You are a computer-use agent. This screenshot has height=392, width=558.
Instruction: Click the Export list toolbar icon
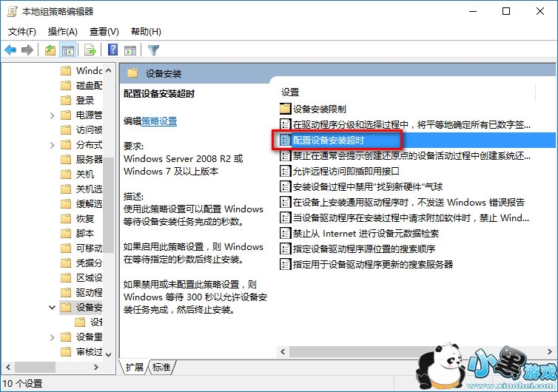90,50
